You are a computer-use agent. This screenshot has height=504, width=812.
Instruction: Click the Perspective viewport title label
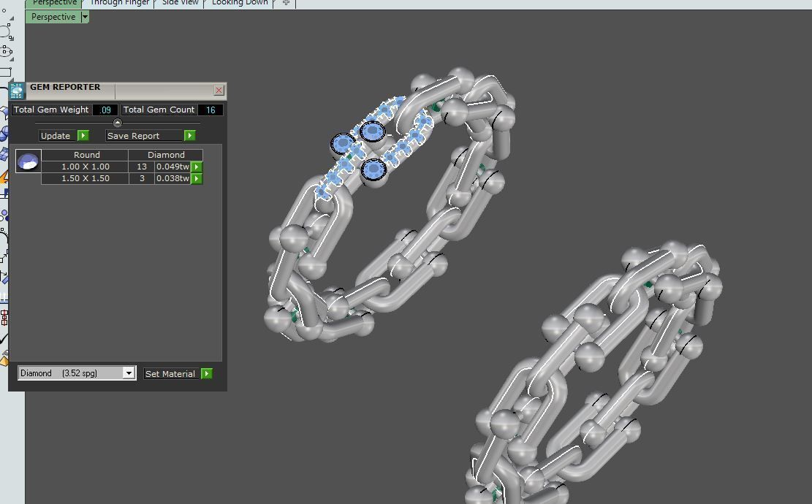[53, 17]
